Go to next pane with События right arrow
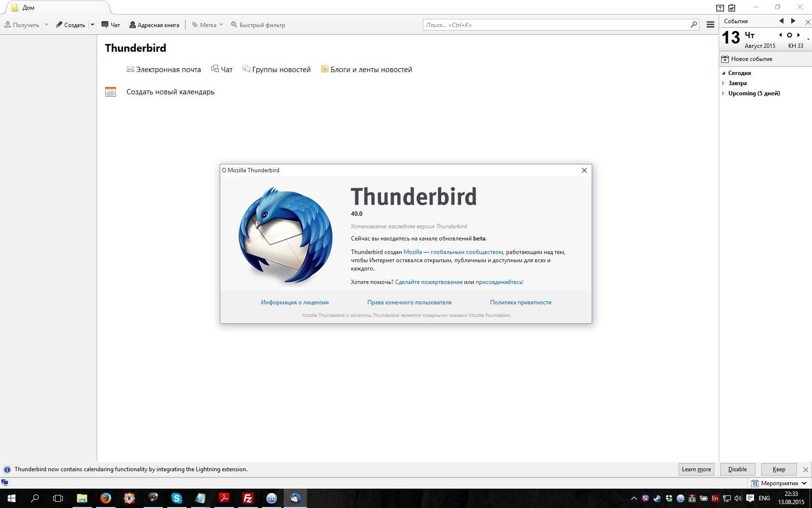This screenshot has width=812, height=508. tap(793, 21)
